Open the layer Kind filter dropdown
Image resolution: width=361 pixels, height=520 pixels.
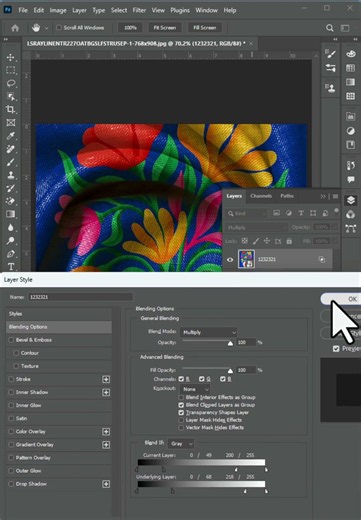point(247,213)
